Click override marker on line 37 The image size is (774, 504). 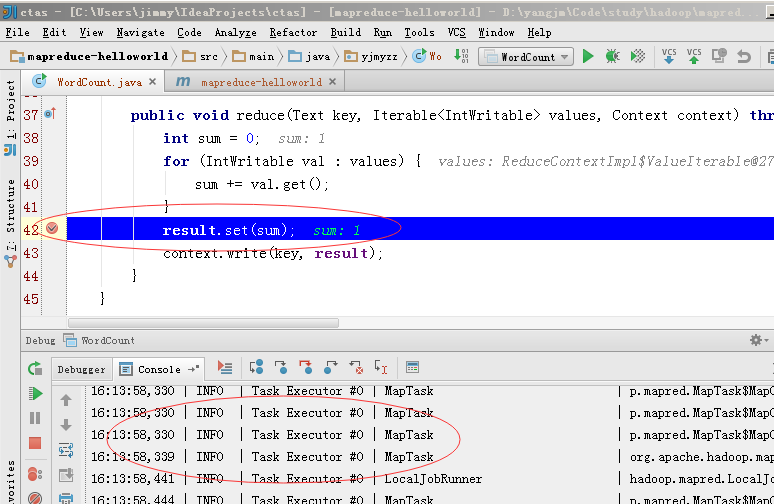click(x=50, y=114)
